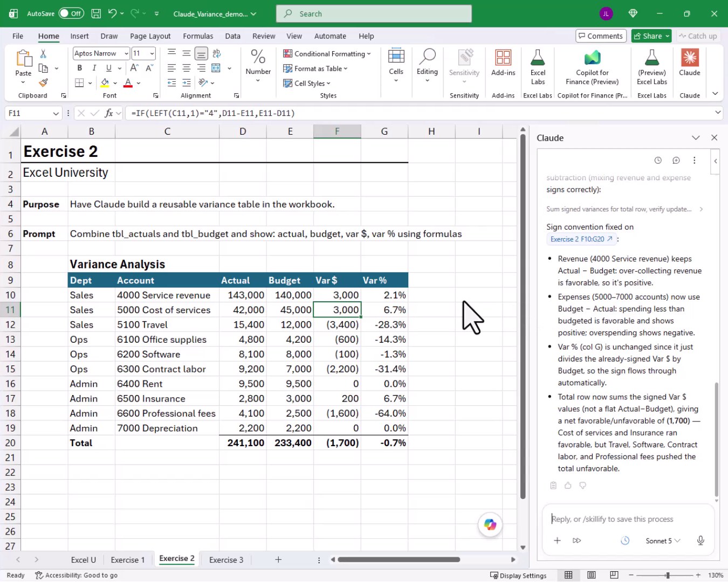Click the Search box in title bar
Image resolution: width=728 pixels, height=582 pixels.
point(374,13)
